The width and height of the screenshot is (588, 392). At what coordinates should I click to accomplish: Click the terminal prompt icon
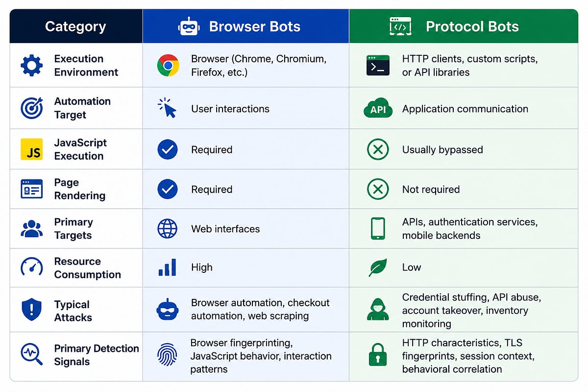click(x=378, y=65)
